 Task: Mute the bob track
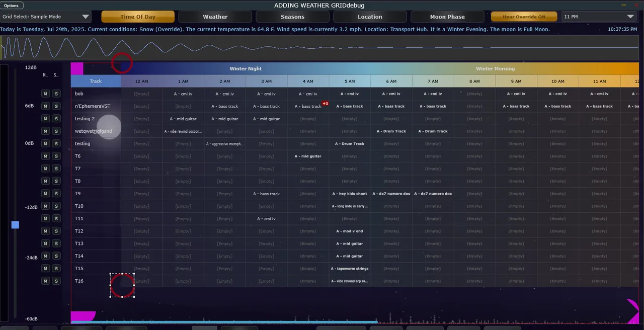click(x=45, y=94)
